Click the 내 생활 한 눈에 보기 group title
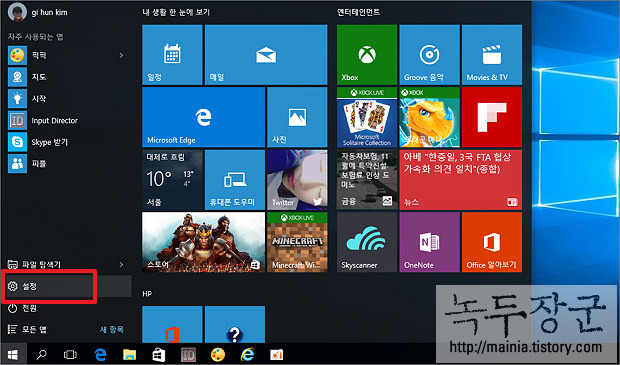The image size is (620, 365). [x=176, y=12]
